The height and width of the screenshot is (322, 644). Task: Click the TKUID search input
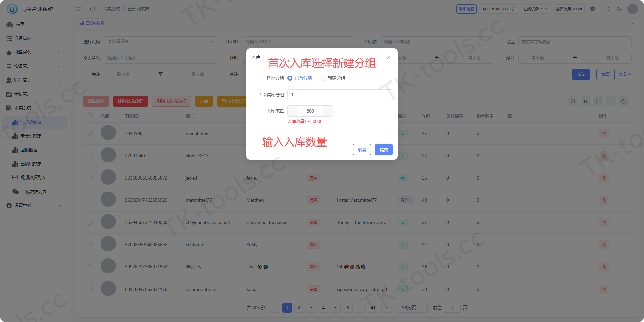(x=298, y=42)
